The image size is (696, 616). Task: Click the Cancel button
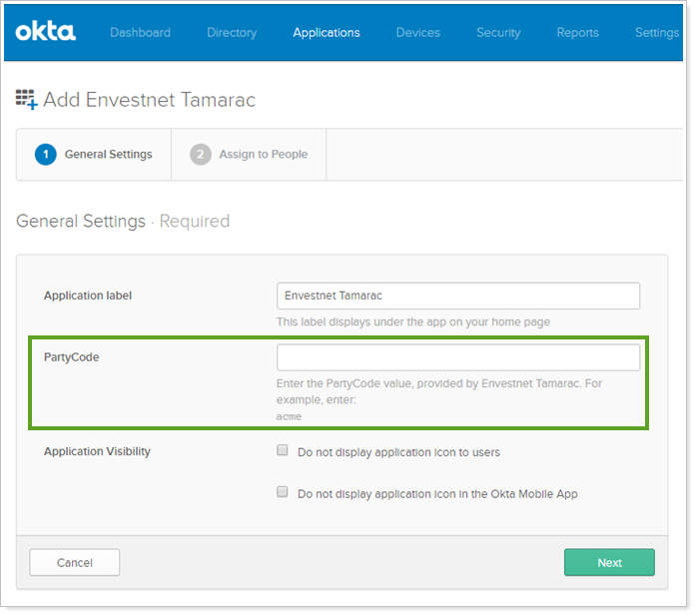point(75,562)
